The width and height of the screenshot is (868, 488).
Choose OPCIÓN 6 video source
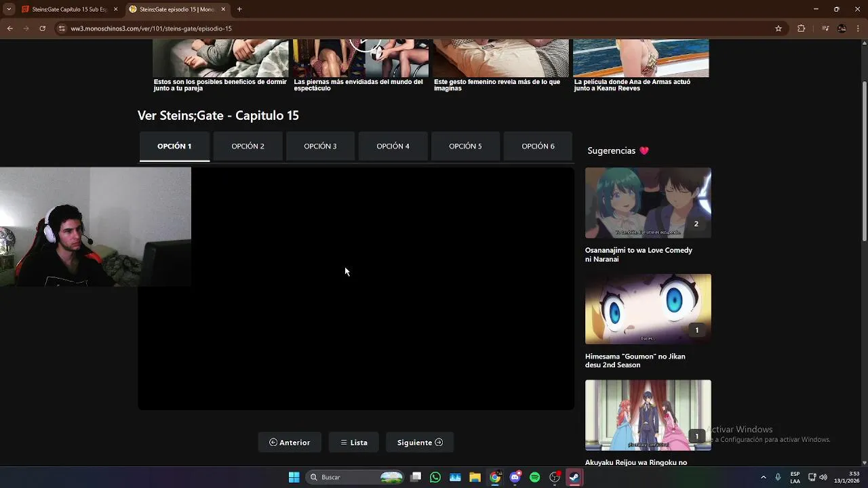pos(538,146)
